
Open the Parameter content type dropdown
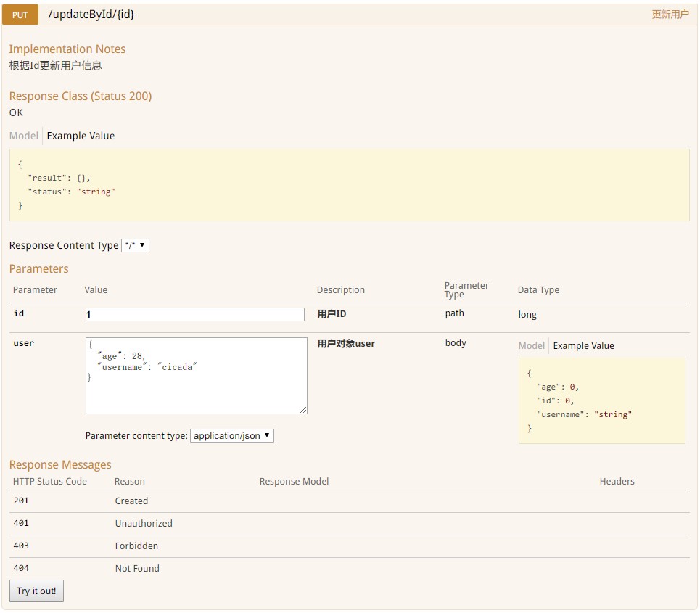pyautogui.click(x=231, y=435)
